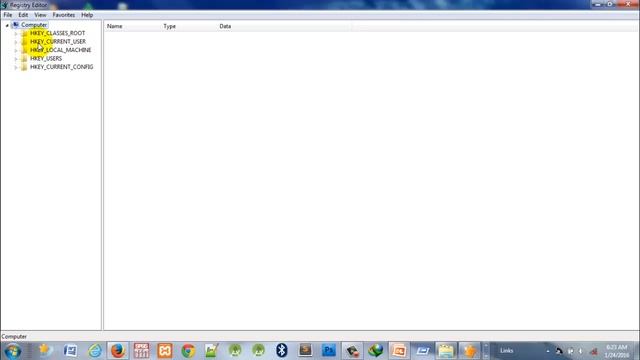Click the Links toolbar on the taskbar
The image size is (640, 360).
507,351
